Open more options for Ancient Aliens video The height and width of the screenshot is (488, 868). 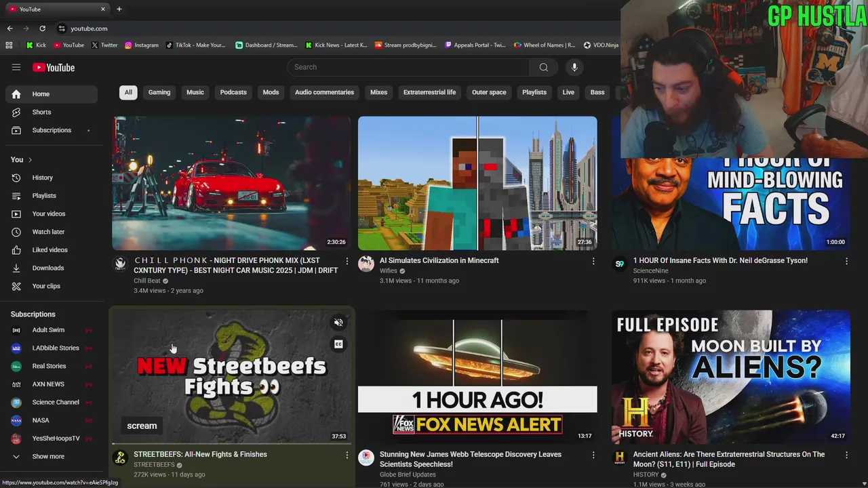point(846,455)
